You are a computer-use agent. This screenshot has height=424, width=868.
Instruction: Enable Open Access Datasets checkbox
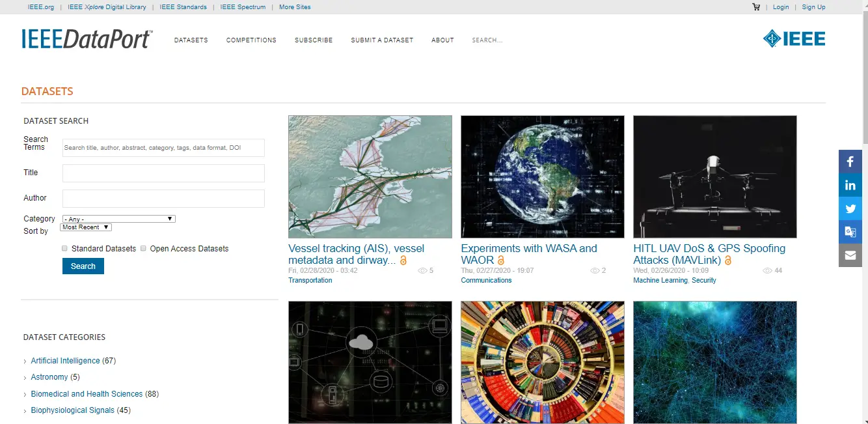point(144,248)
